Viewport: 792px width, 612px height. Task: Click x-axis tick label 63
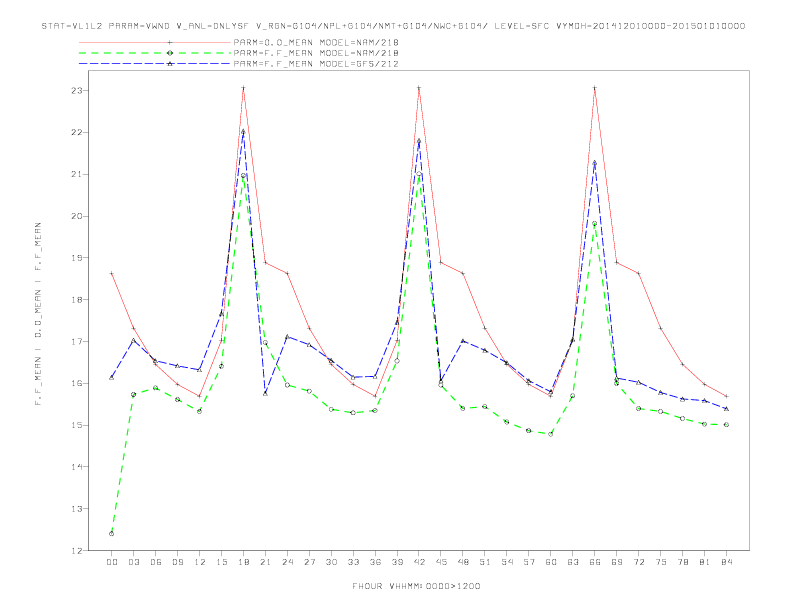point(573,562)
